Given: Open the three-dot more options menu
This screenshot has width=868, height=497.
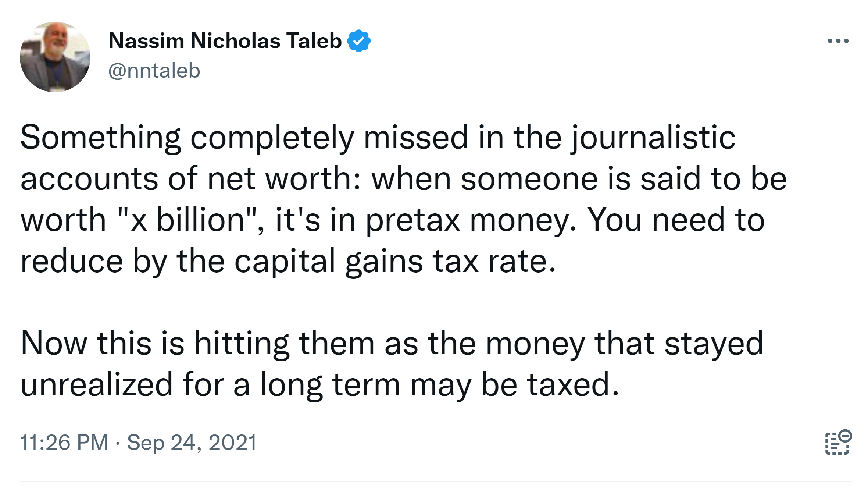Looking at the screenshot, I should point(838,41).
